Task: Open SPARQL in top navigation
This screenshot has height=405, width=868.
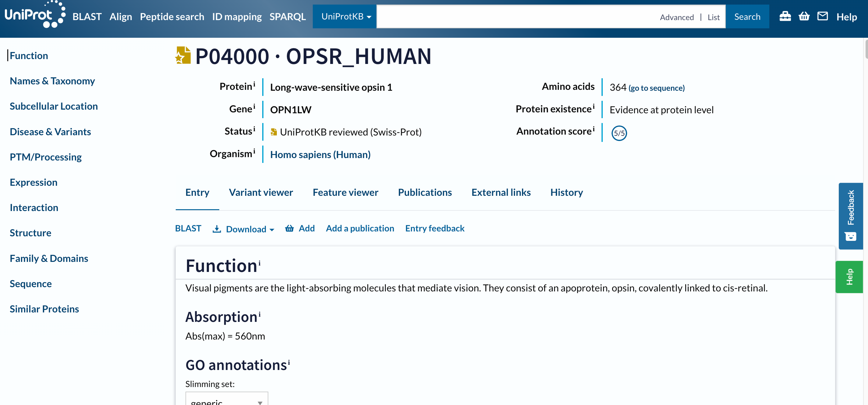Action: [288, 16]
